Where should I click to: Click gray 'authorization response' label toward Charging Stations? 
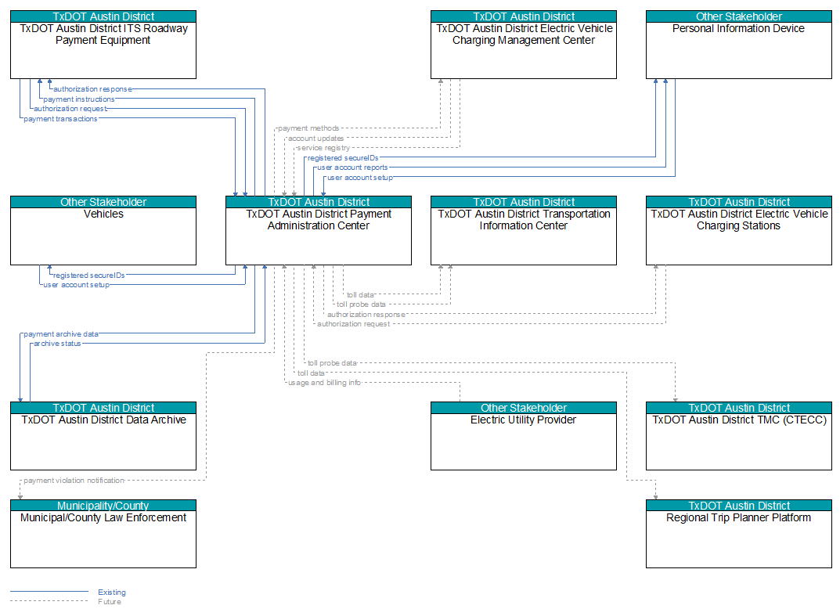pyautogui.click(x=366, y=315)
